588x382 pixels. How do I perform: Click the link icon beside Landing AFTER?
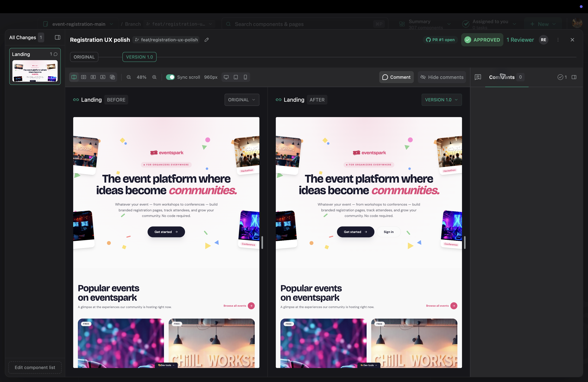(278, 100)
